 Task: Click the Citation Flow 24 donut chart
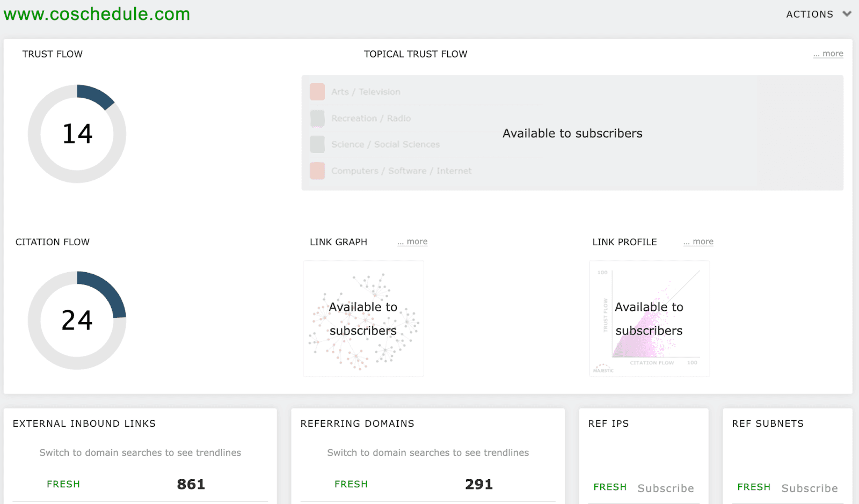pyautogui.click(x=77, y=320)
